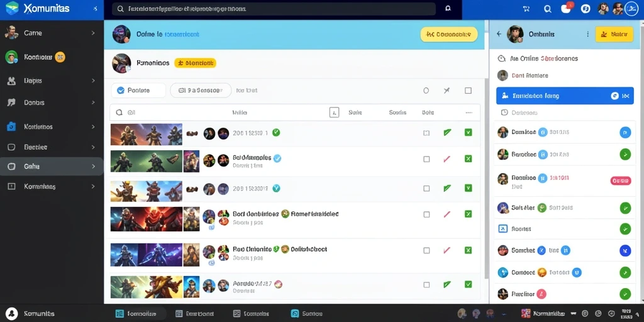Uncheck the green checkbox in the fourth table row
Image resolution: width=644 pixels, height=322 pixels.
468,214
